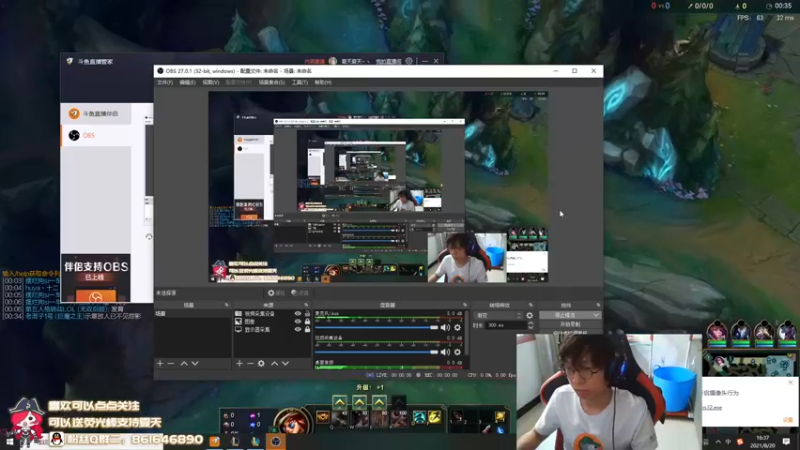The width and height of the screenshot is (800, 450).
Task: Open 场景集合(S) menu in OBS
Action: click(271, 82)
